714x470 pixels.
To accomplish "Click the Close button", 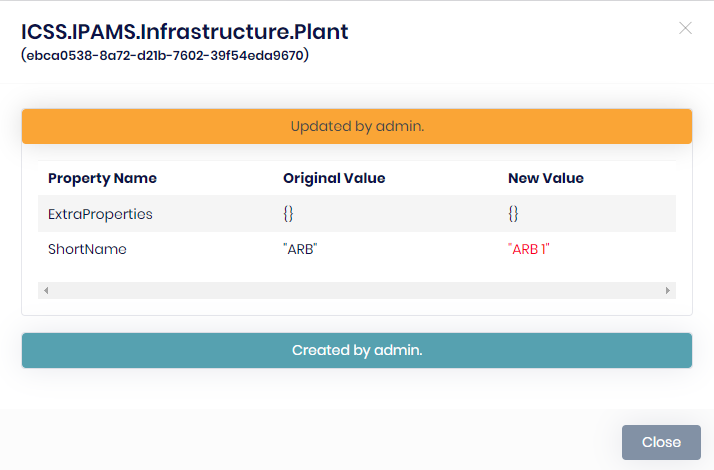I will [661, 442].
